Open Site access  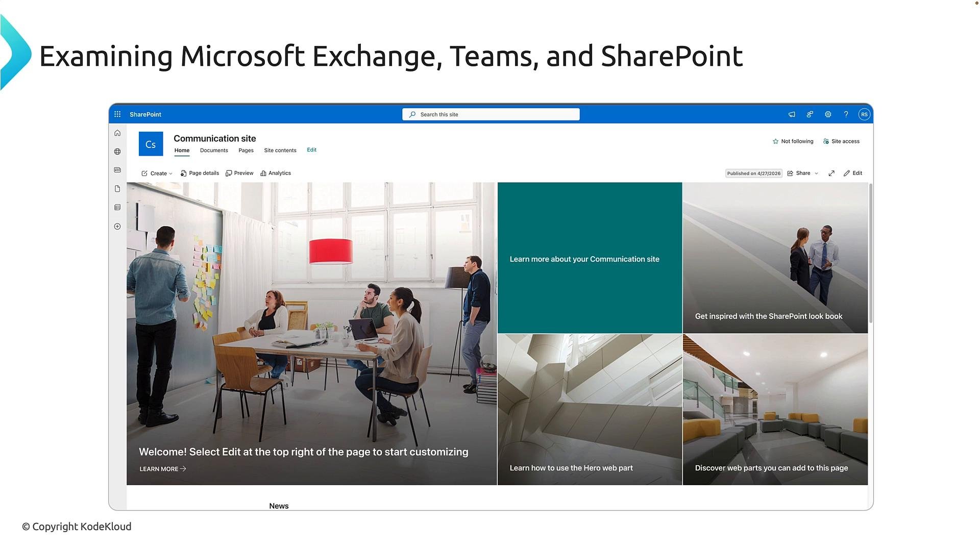[x=841, y=141]
